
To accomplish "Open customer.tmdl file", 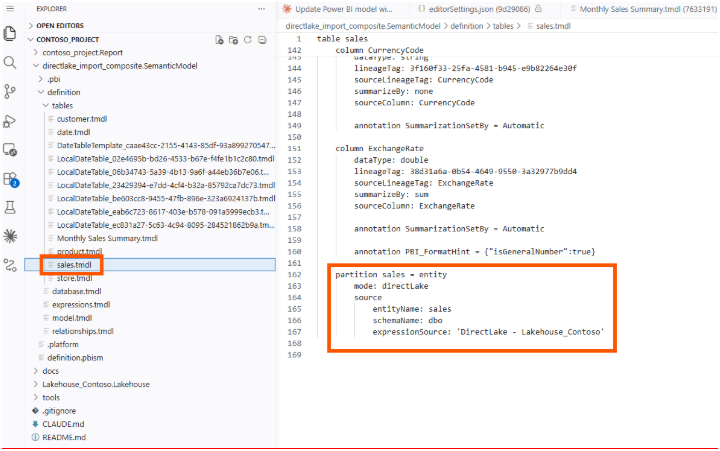I will 82,119.
